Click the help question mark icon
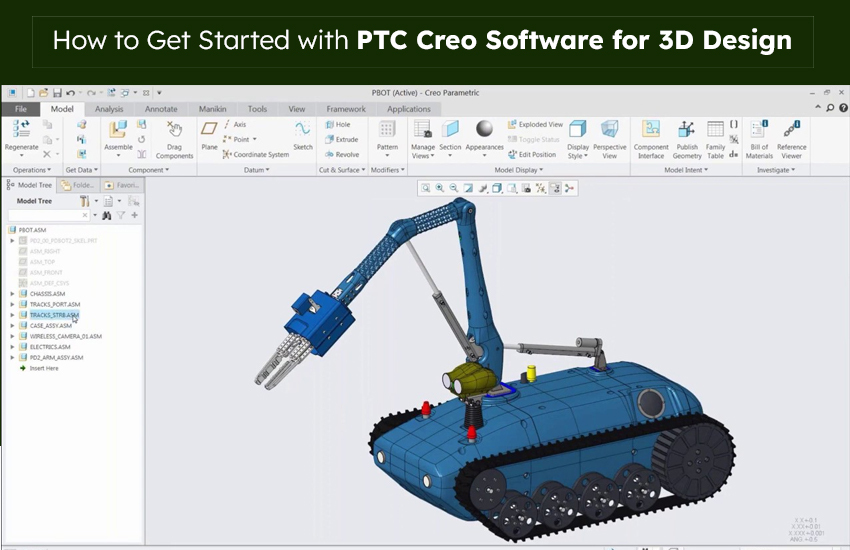 pos(843,108)
